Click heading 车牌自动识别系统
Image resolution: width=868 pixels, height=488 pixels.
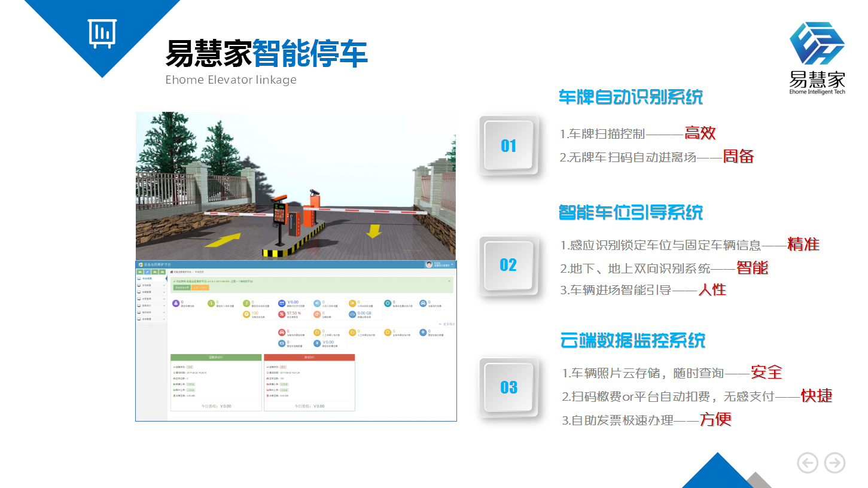(x=631, y=97)
